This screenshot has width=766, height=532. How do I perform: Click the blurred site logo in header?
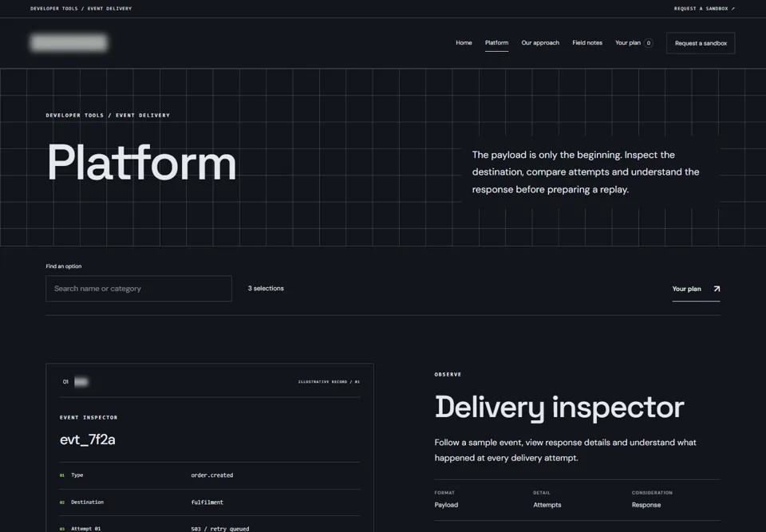tap(69, 42)
